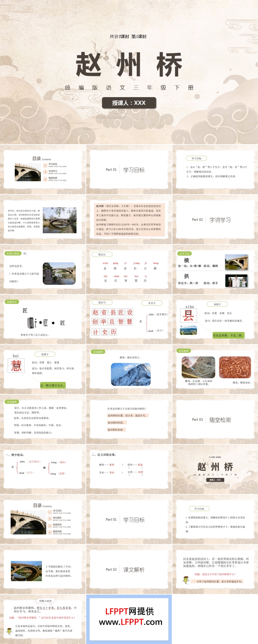The image size is (258, 644).
Task: Click the 识字方法 green tag
Action: coord(184,253)
